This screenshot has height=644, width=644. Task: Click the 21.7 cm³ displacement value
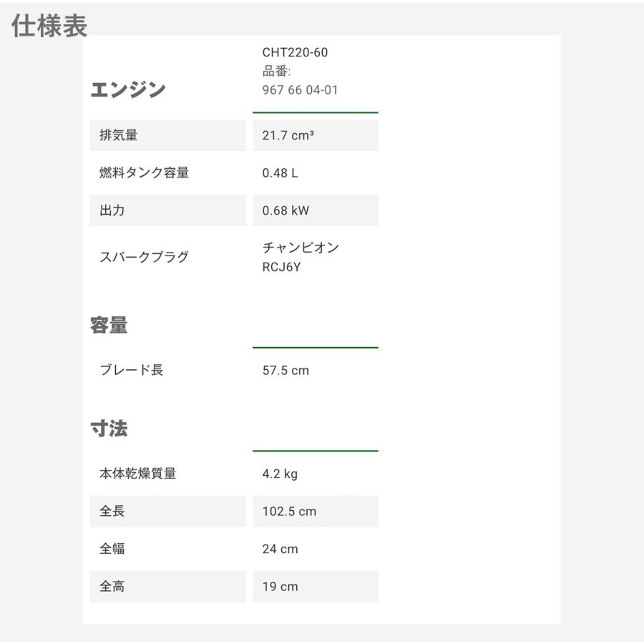(x=288, y=135)
